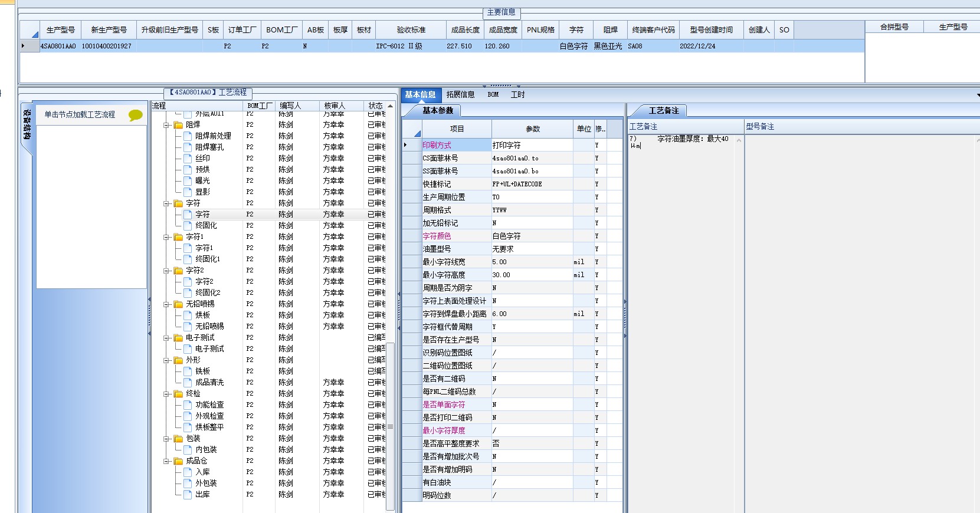980x513 pixels.
Task: Click the 烘板 document icon
Action: pos(188,315)
